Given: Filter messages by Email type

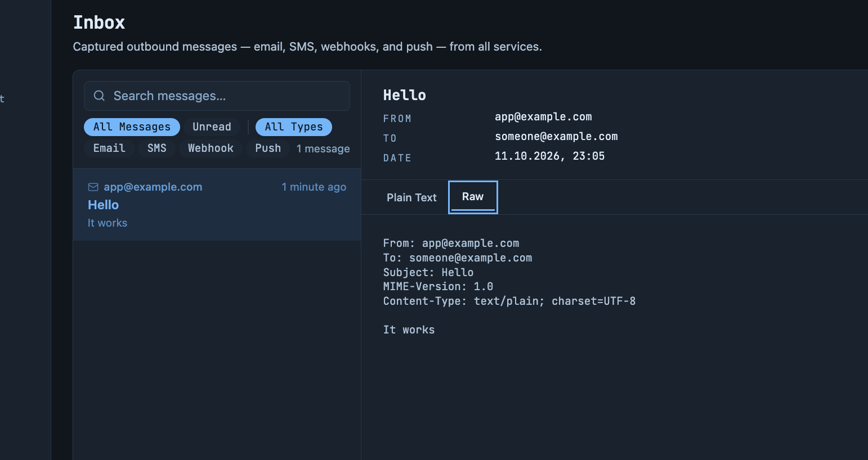Looking at the screenshot, I should pyautogui.click(x=109, y=148).
